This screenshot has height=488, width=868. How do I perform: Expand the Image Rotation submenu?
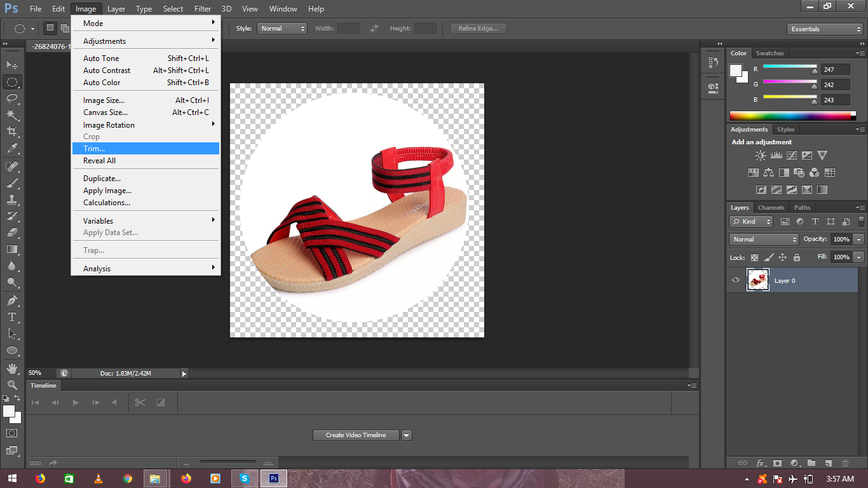(146, 125)
